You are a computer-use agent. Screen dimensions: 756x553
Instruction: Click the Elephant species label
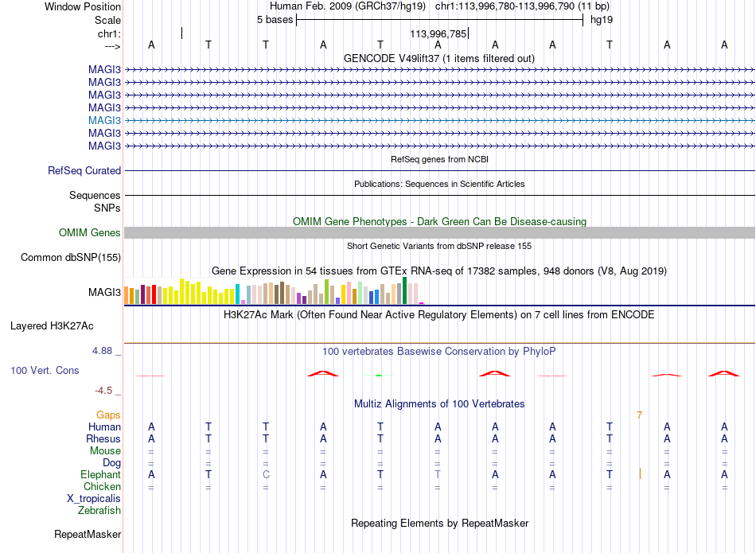click(101, 475)
